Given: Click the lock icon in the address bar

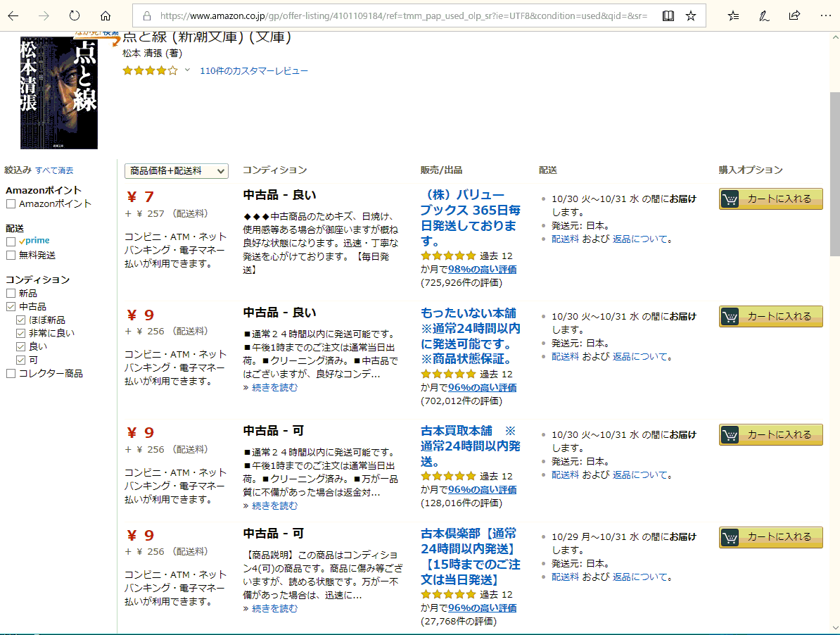Looking at the screenshot, I should point(147,15).
